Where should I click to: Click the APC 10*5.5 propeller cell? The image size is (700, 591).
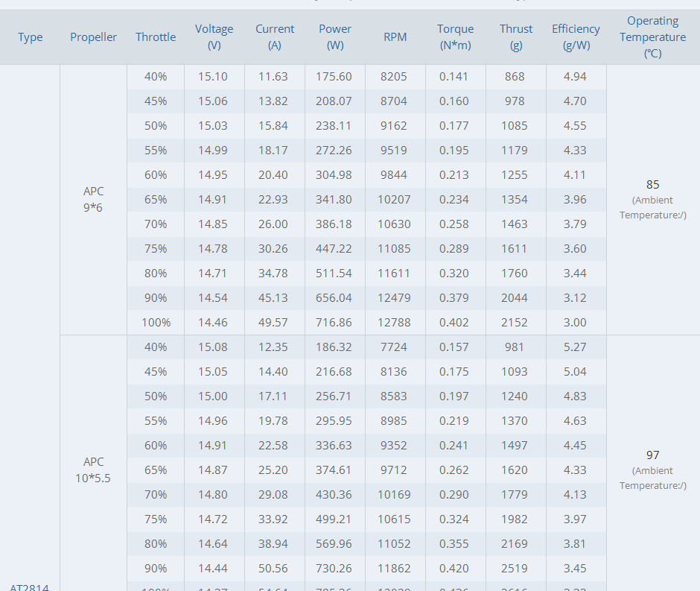point(93,470)
